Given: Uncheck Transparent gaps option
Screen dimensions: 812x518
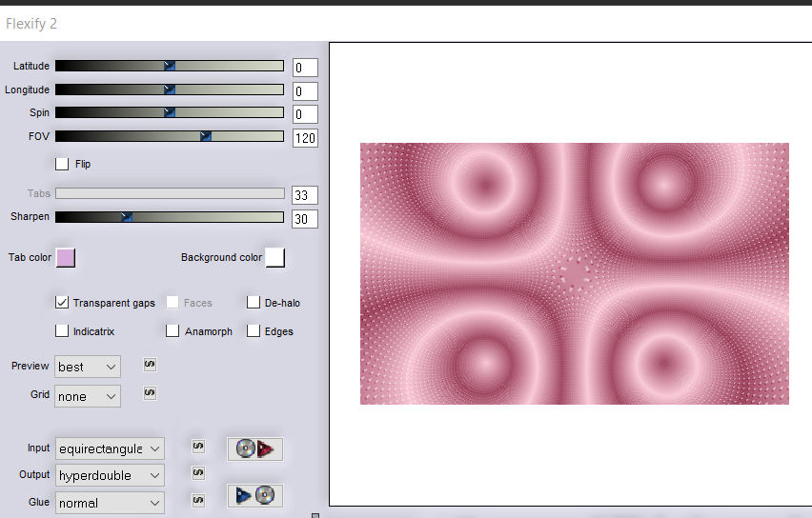Looking at the screenshot, I should pyautogui.click(x=62, y=302).
